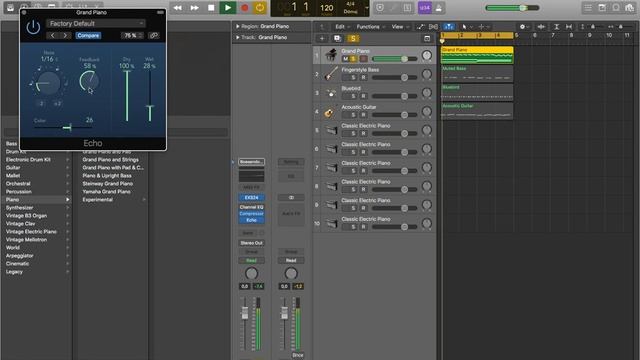The image size is (640, 360).
Task: Click the Echo Note time knob
Action: 48,83
